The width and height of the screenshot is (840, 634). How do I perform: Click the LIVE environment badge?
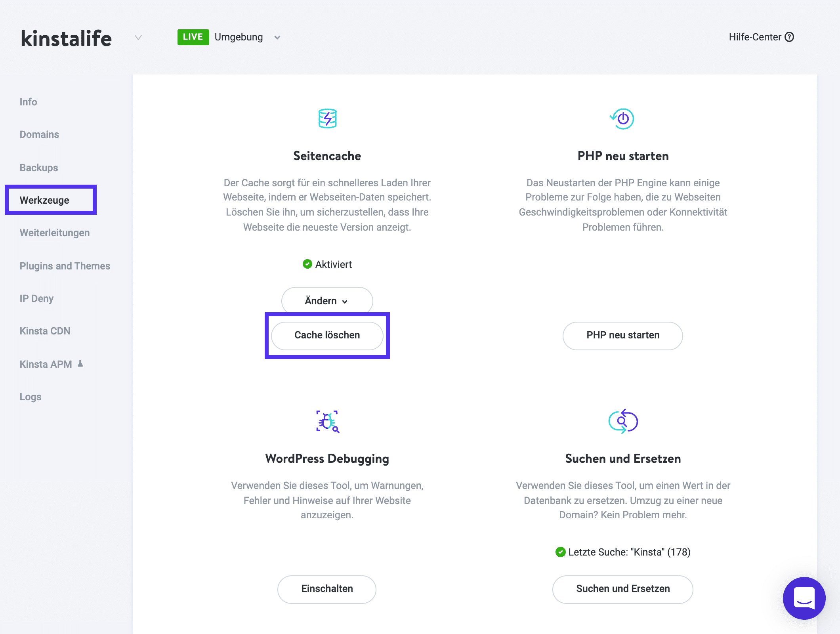click(x=193, y=37)
